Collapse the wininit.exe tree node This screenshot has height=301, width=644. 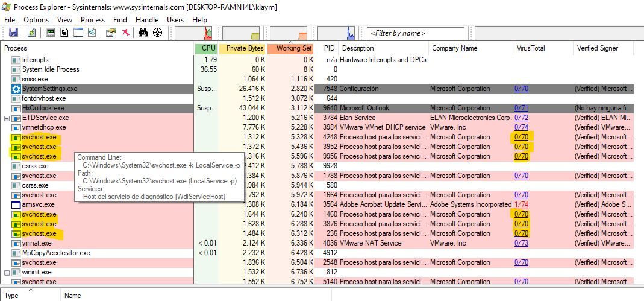7,272
